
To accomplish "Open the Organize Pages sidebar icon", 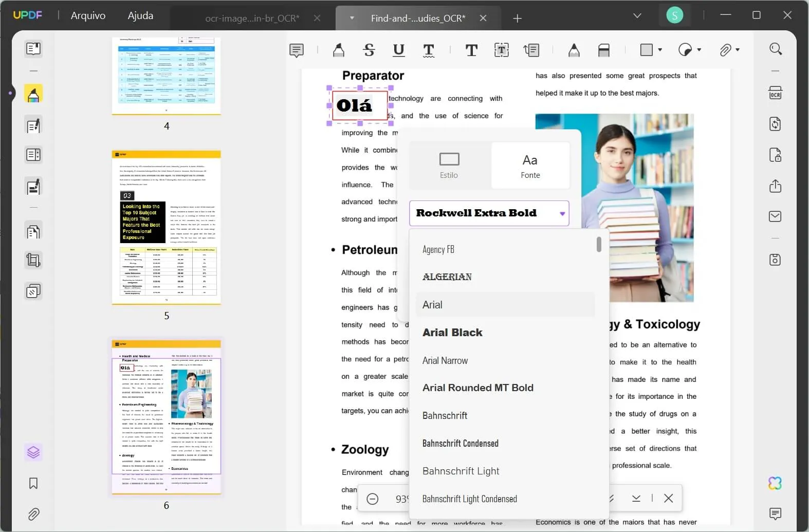I will [x=33, y=231].
